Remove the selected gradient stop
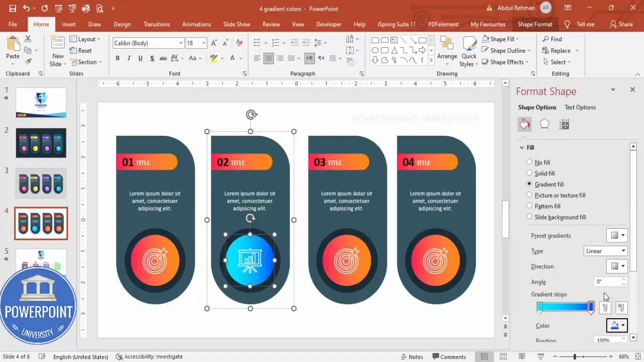This screenshot has height=362, width=644. click(621, 308)
